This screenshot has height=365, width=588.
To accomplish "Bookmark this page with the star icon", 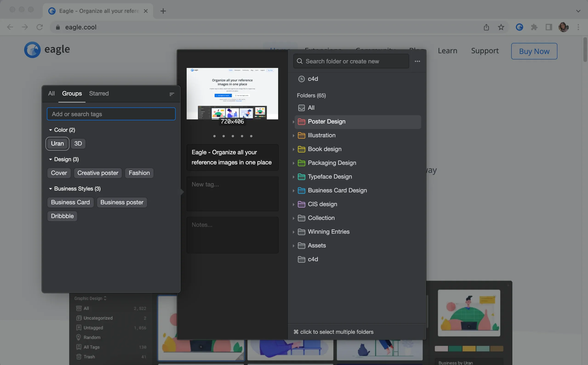I will tap(501, 27).
